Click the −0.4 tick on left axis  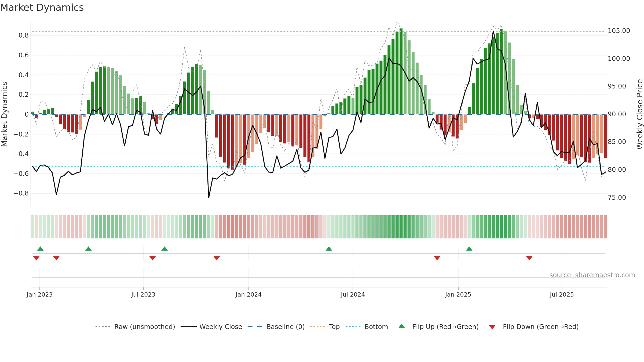21,154
